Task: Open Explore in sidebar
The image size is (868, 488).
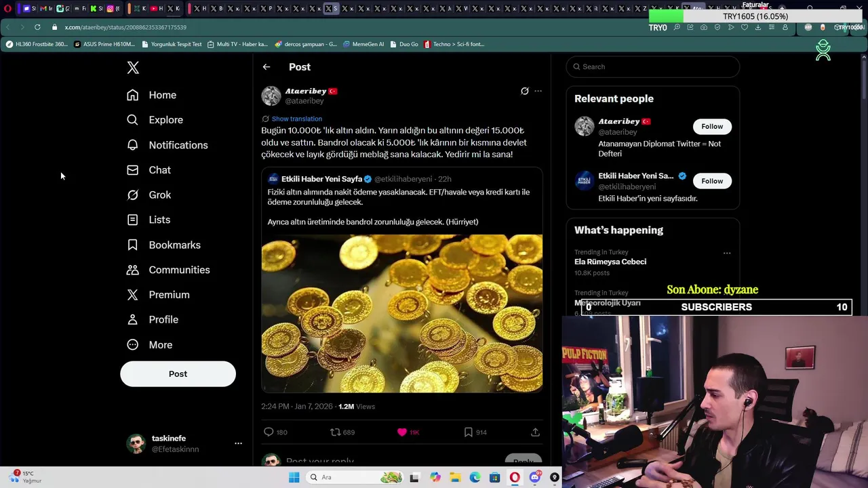Action: (155, 120)
